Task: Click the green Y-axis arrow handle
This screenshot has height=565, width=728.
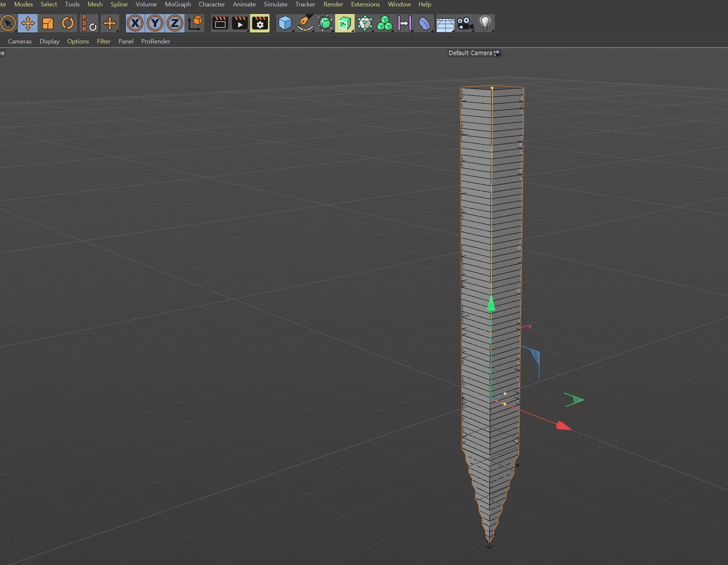Action: click(x=491, y=304)
